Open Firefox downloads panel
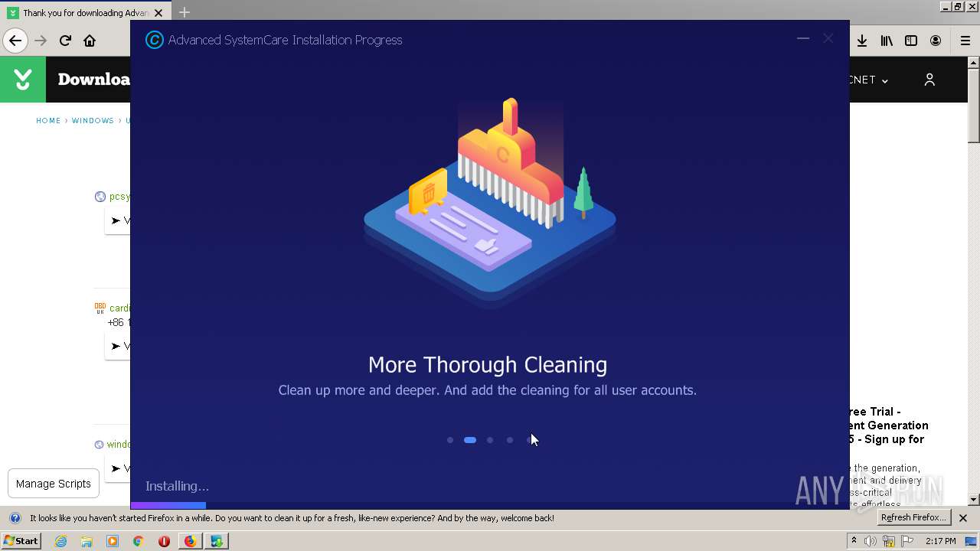The height and width of the screenshot is (551, 980). pyautogui.click(x=862, y=41)
